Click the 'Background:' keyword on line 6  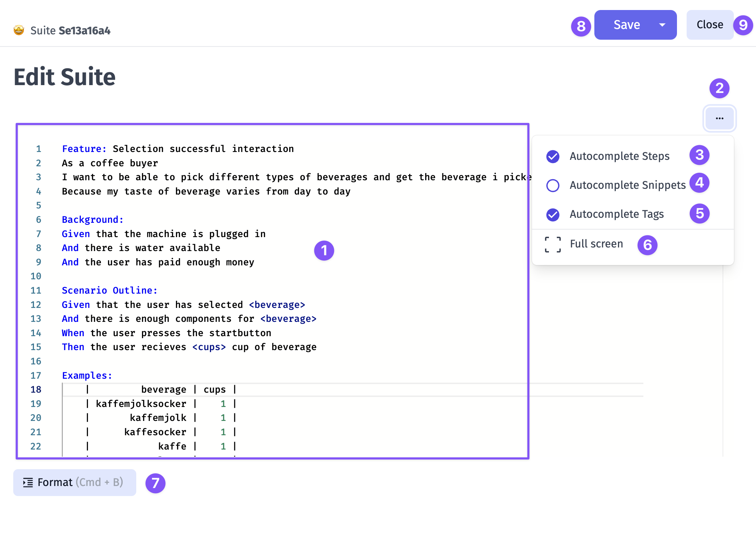[x=93, y=220]
